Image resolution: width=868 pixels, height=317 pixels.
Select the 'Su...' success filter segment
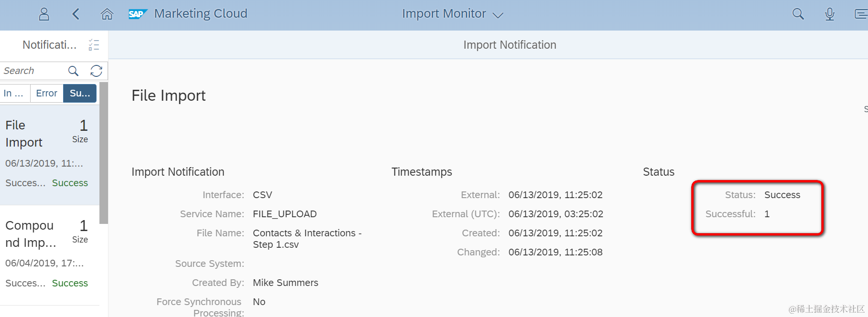80,93
